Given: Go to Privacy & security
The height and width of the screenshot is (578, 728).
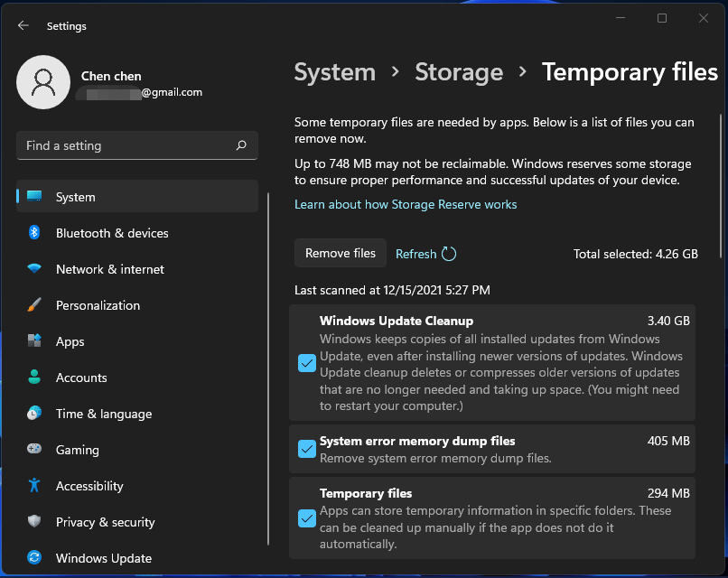Looking at the screenshot, I should pyautogui.click(x=137, y=521).
